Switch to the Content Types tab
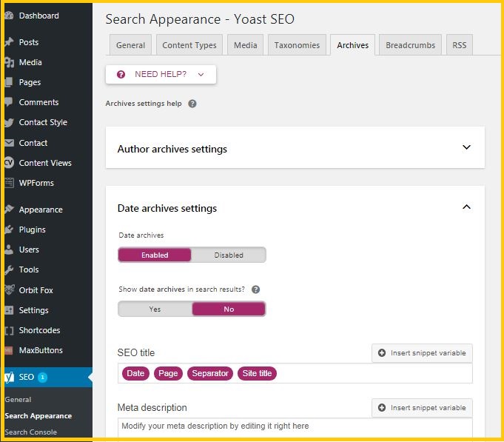The width and height of the screenshot is (504, 442). (x=189, y=45)
